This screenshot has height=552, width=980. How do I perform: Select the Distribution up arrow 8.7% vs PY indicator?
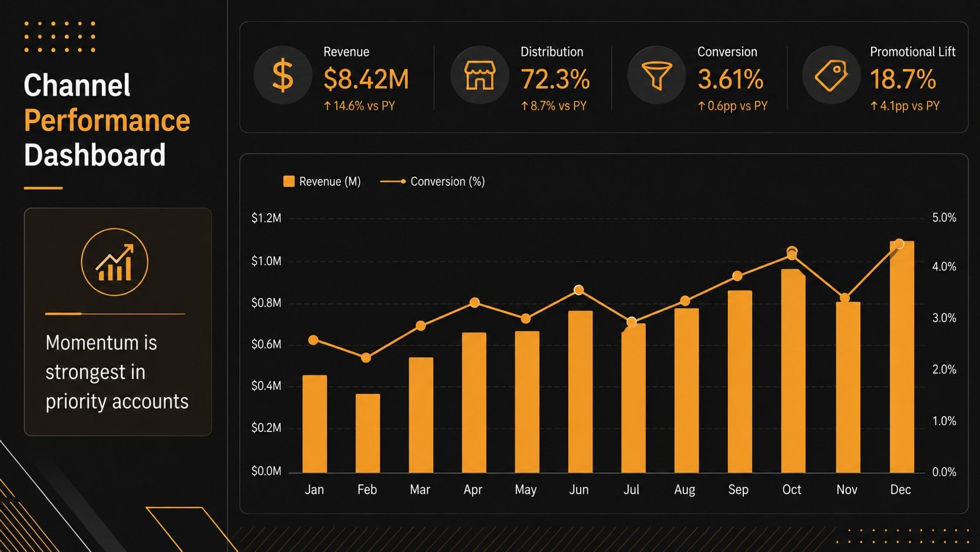click(554, 106)
